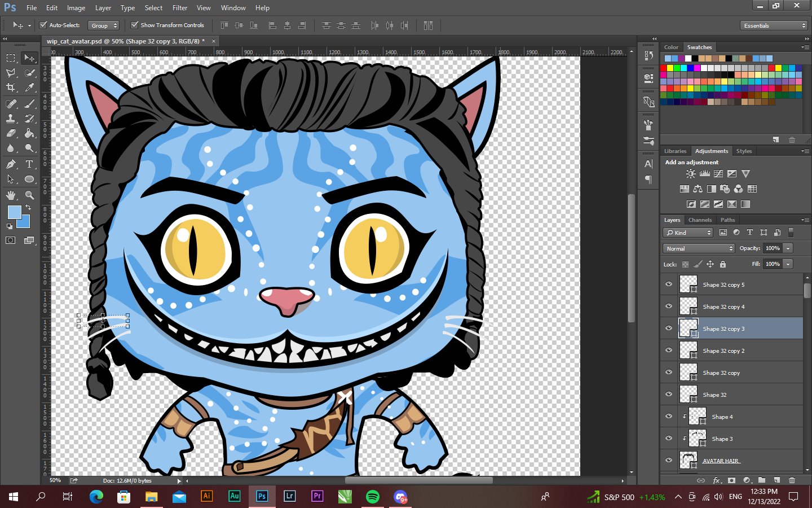Hide the Shape 32 copy 4 layer

point(669,306)
